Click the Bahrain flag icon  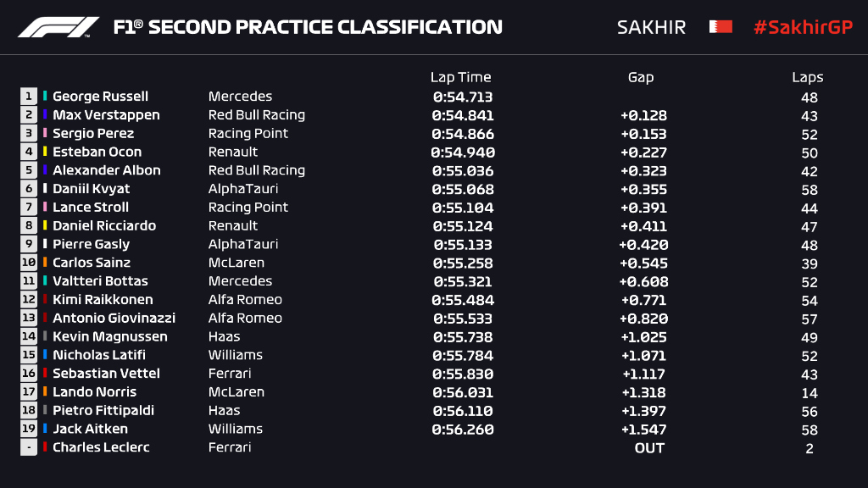pyautogui.click(x=721, y=27)
